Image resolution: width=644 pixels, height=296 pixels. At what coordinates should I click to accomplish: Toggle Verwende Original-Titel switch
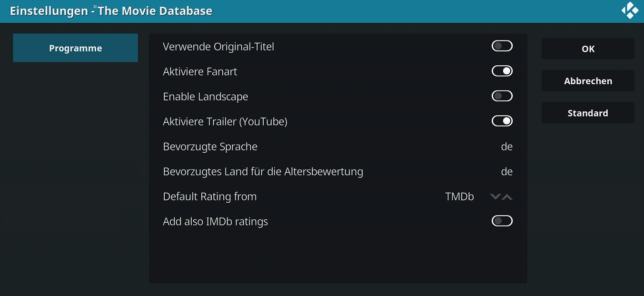[502, 46]
